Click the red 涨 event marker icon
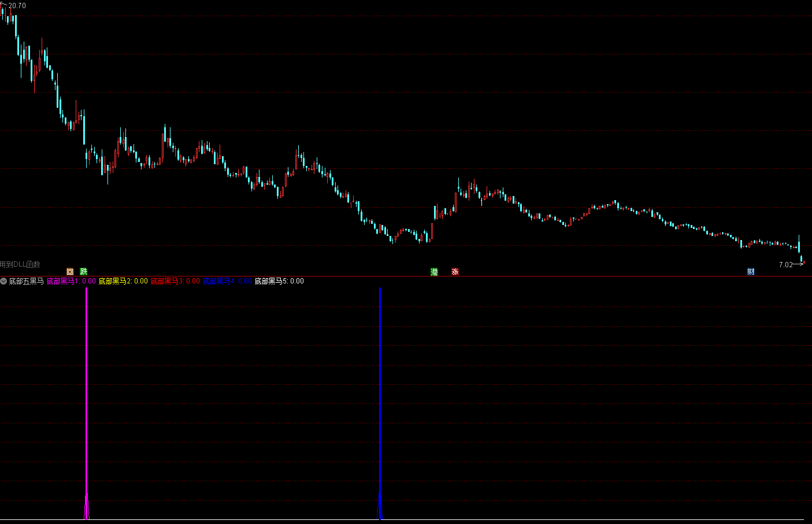Image resolution: width=812 pixels, height=524 pixels. (x=455, y=272)
